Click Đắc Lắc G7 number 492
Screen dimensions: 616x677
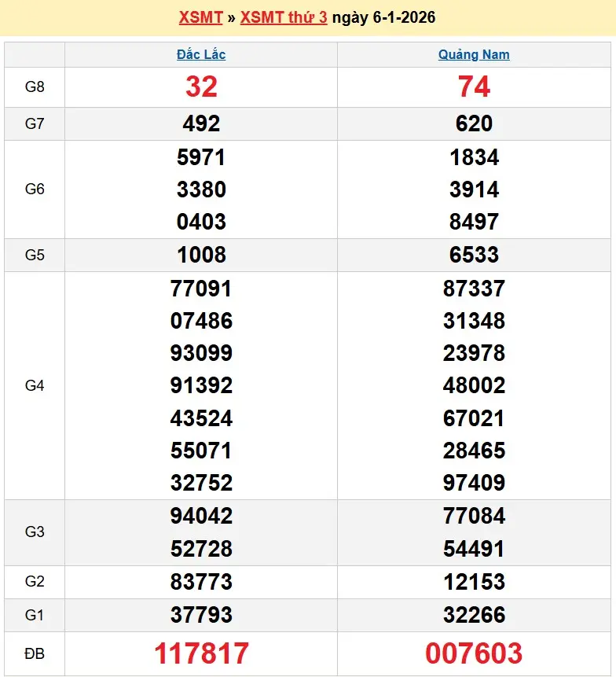201,123
